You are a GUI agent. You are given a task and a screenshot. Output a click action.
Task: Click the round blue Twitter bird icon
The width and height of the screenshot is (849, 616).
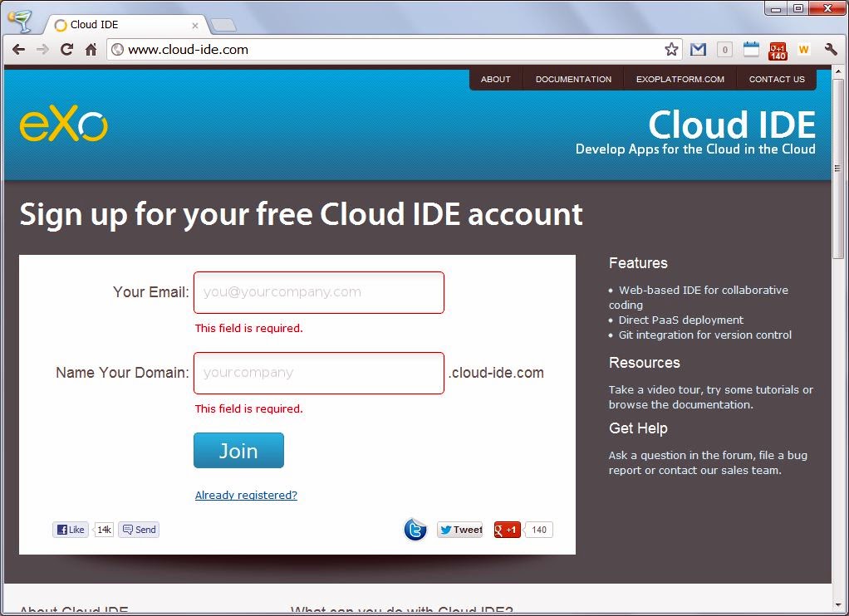click(x=415, y=530)
